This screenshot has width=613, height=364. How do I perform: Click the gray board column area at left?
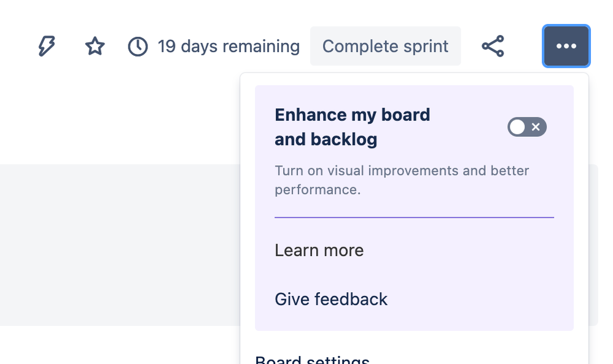tap(117, 244)
